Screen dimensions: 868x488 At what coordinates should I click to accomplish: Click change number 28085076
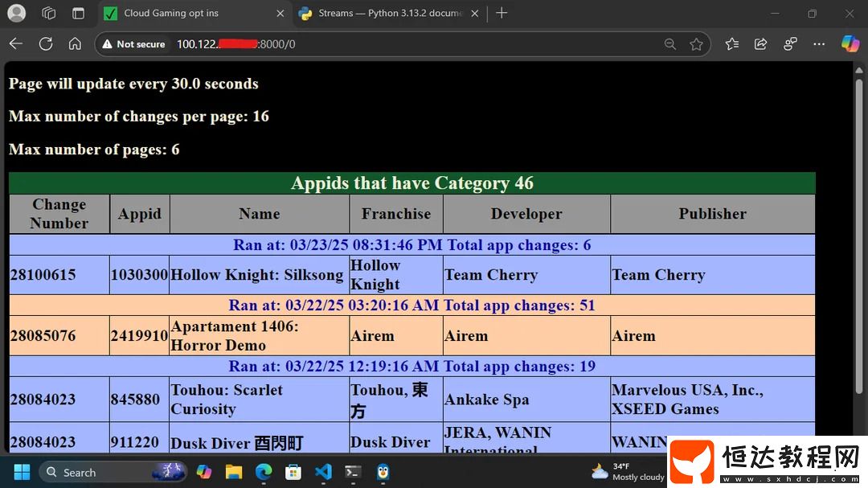pos(59,336)
